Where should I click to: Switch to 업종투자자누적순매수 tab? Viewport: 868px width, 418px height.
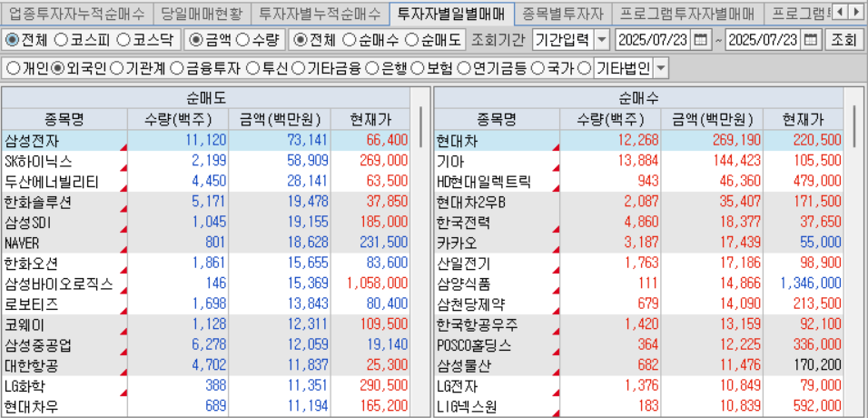pyautogui.click(x=76, y=12)
